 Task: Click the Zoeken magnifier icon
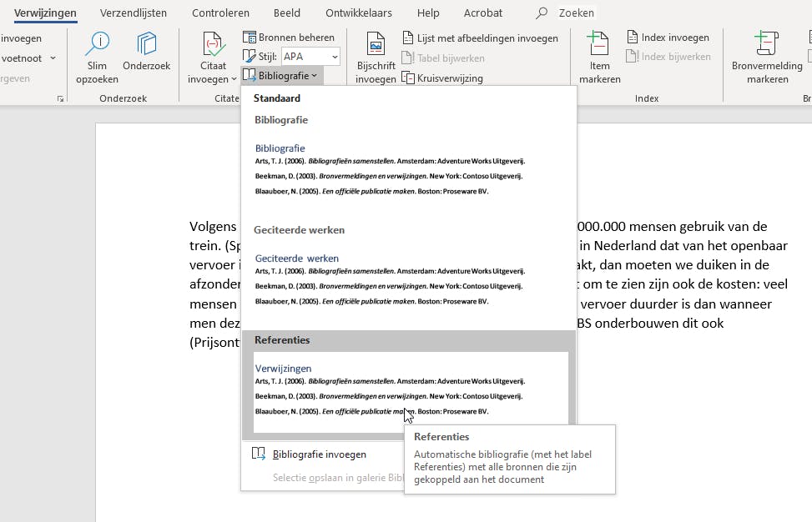pyautogui.click(x=542, y=13)
